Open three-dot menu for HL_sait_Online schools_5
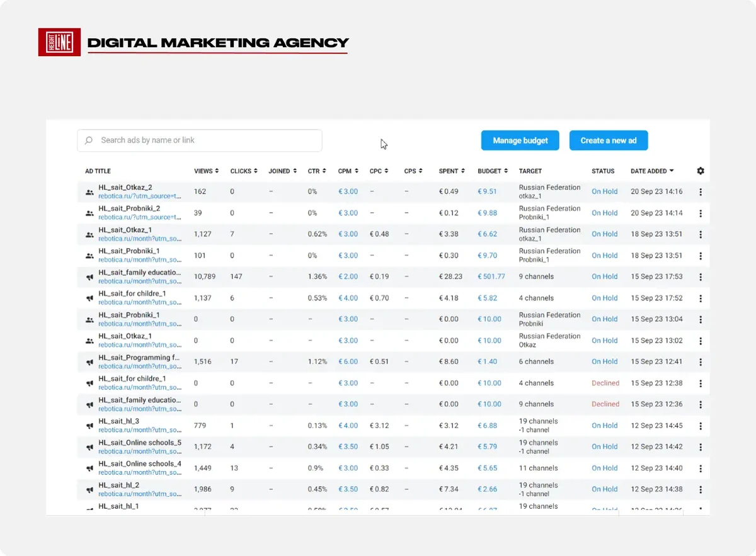The image size is (756, 556). (x=701, y=447)
